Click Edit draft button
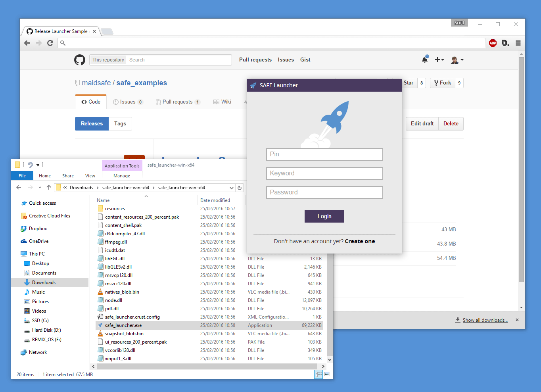The image size is (541, 392). click(x=422, y=124)
